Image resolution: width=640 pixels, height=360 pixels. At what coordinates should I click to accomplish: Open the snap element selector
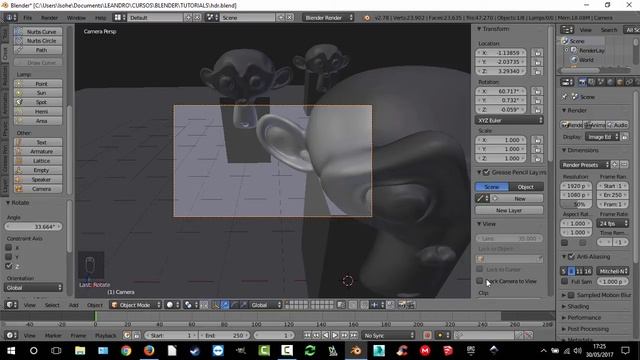coord(376,305)
